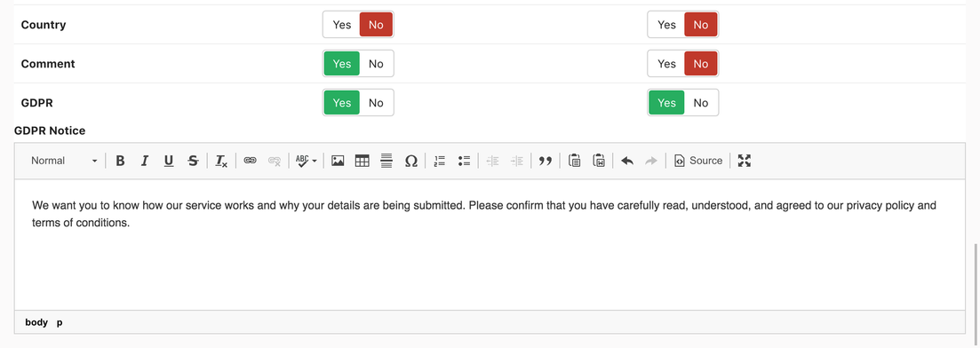Toggle italic text formatting
The height and width of the screenshot is (348, 980).
click(x=144, y=161)
